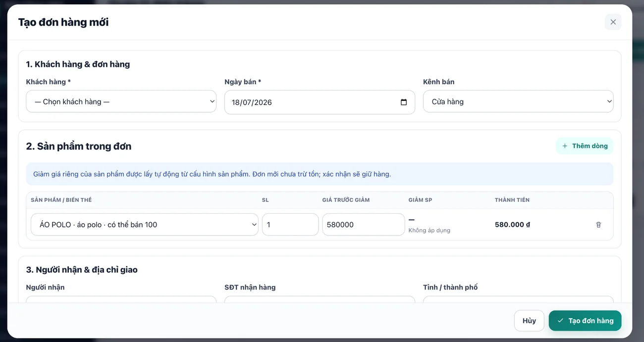Click the Tỉnh / thành phố label
The width and height of the screenshot is (644, 342).
coord(450,288)
